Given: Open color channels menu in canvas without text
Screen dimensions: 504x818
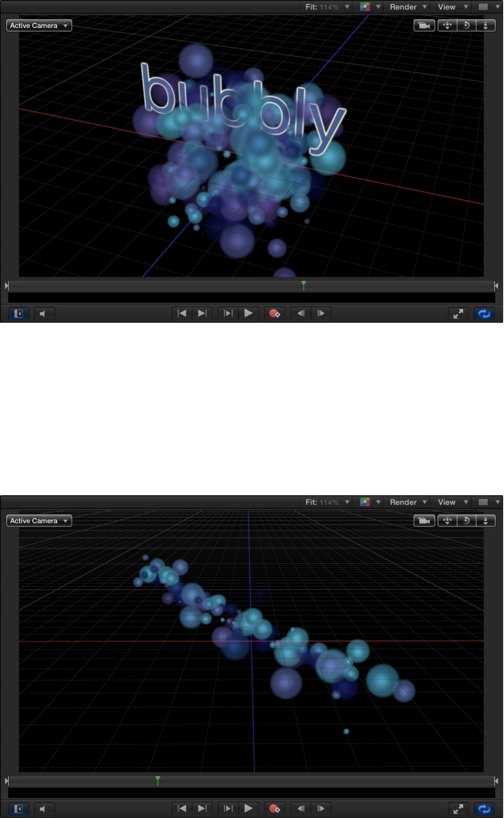Looking at the screenshot, I should pyautogui.click(x=370, y=502).
